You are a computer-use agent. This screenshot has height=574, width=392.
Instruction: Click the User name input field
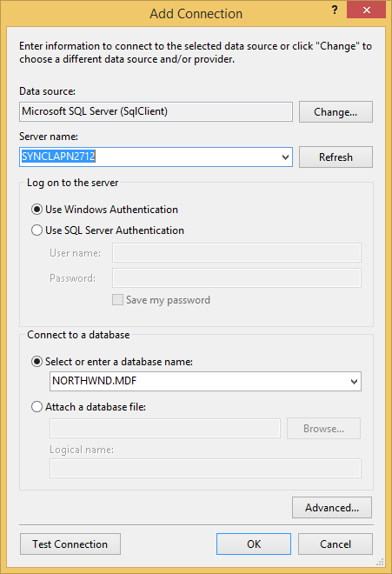pyautogui.click(x=236, y=252)
